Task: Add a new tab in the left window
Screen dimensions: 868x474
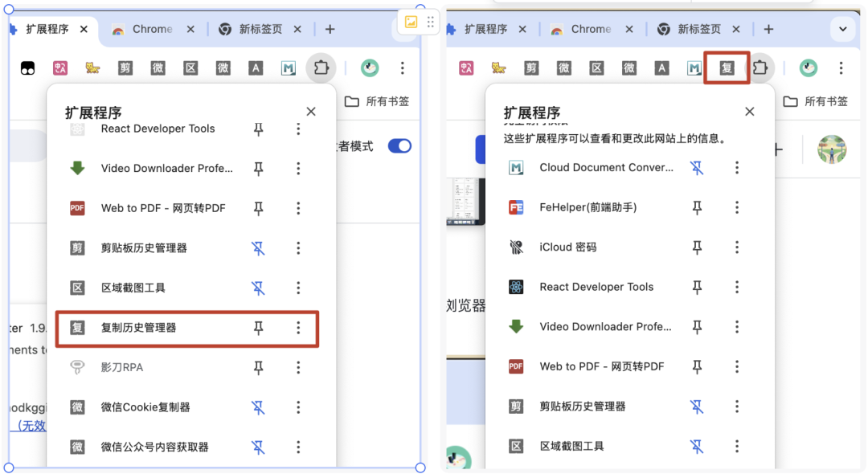Action: (330, 29)
